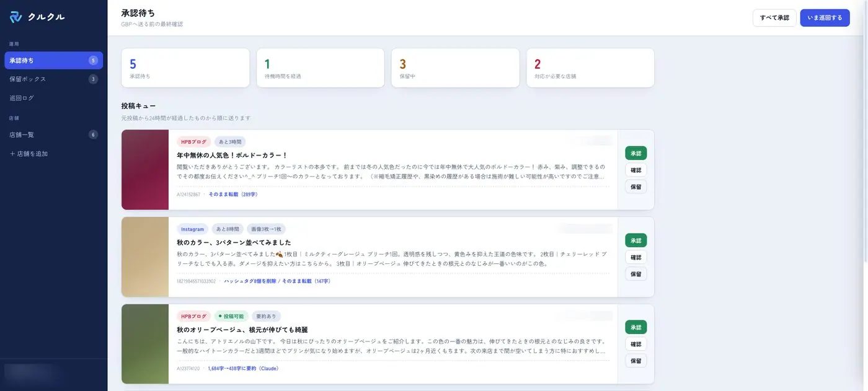Click the 画像3枚→1枚 tag
The height and width of the screenshot is (391, 868).
tap(266, 229)
